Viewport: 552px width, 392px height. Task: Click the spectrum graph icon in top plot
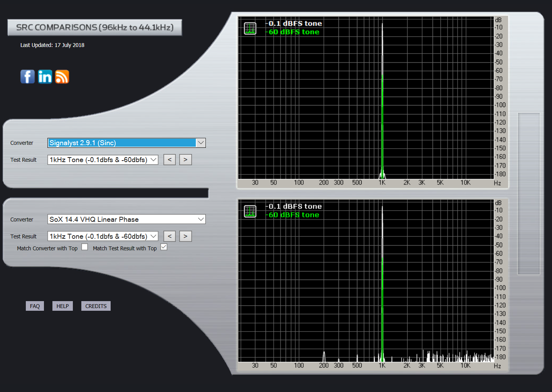pos(250,28)
